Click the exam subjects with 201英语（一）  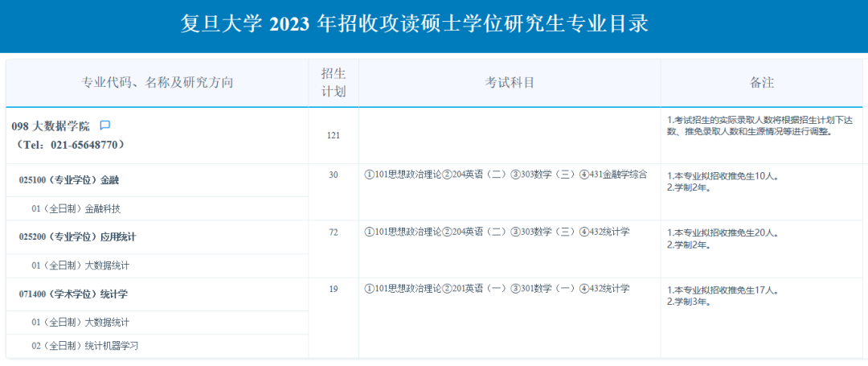coord(497,289)
